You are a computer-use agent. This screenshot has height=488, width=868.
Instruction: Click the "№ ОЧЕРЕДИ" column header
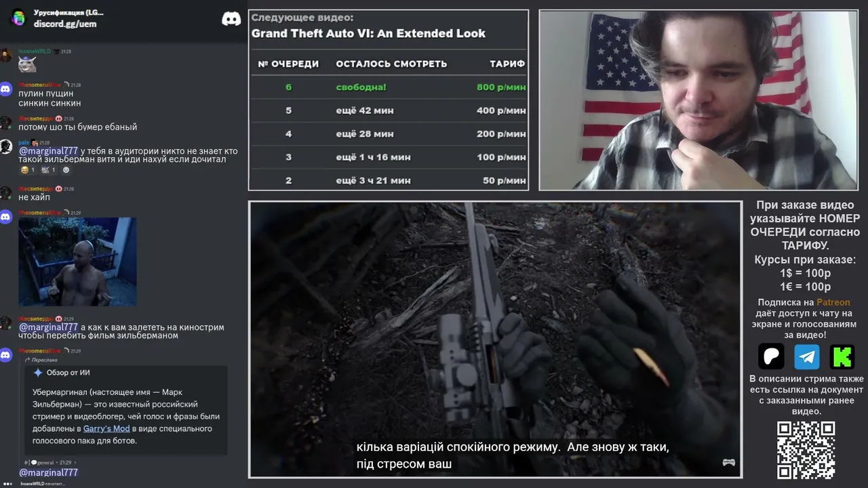click(x=288, y=64)
